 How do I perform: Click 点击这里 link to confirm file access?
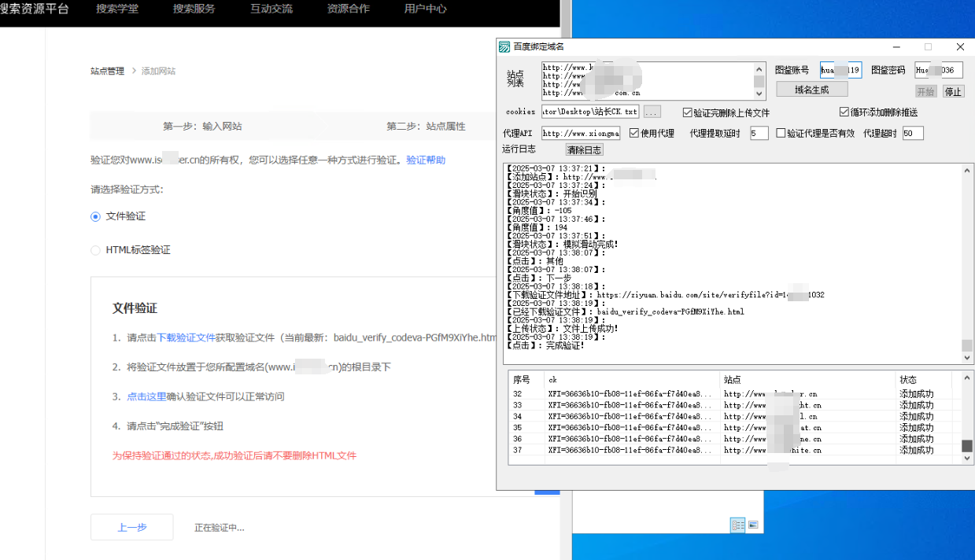146,396
